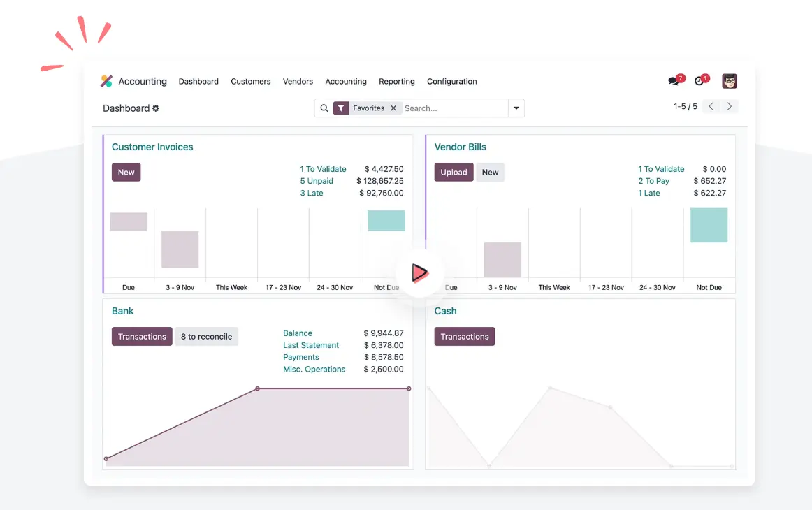Click New under Customer Invoices
This screenshot has width=812, height=510.
[126, 173]
